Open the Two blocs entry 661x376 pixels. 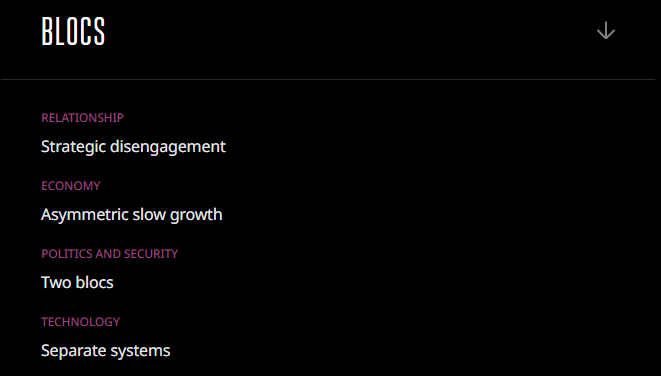pyautogui.click(x=77, y=282)
